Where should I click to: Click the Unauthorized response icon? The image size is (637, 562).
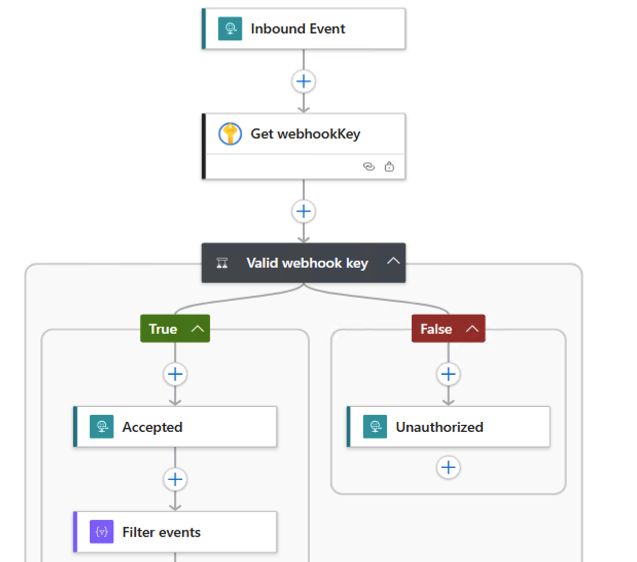pyautogui.click(x=375, y=427)
